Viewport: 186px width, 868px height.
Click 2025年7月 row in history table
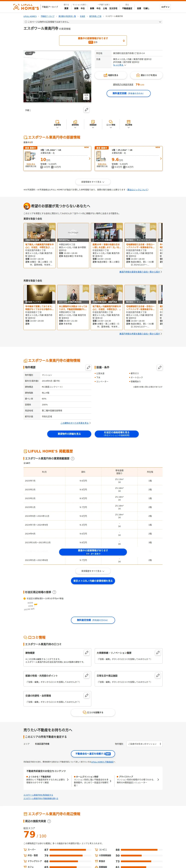[x=93, y=481]
